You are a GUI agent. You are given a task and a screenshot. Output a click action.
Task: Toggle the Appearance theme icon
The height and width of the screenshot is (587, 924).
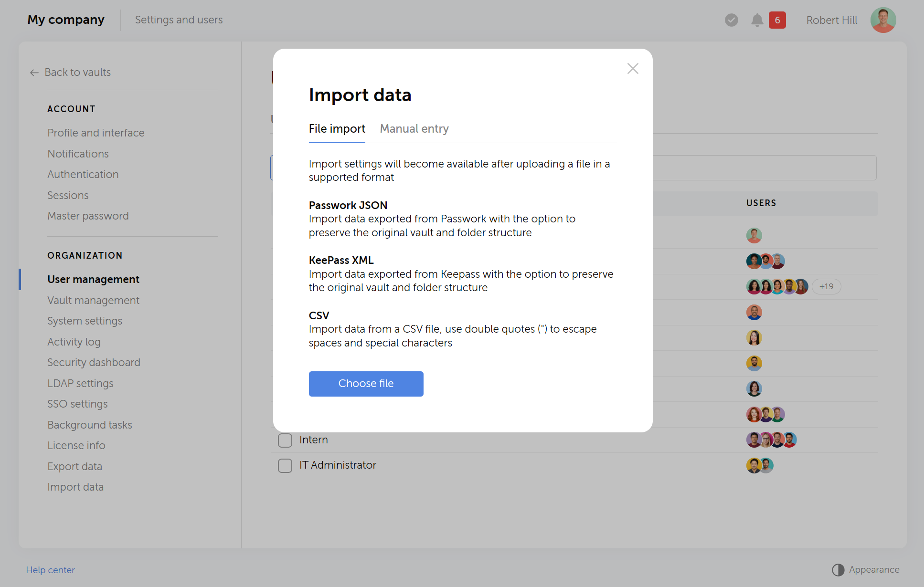point(838,570)
